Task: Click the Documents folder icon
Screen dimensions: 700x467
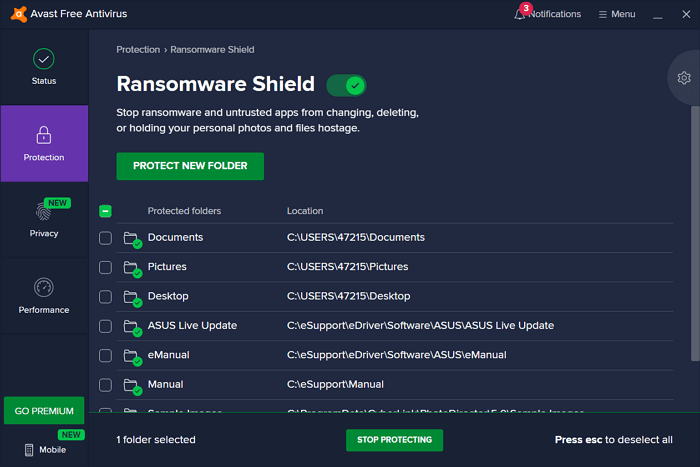Action: pos(131,238)
